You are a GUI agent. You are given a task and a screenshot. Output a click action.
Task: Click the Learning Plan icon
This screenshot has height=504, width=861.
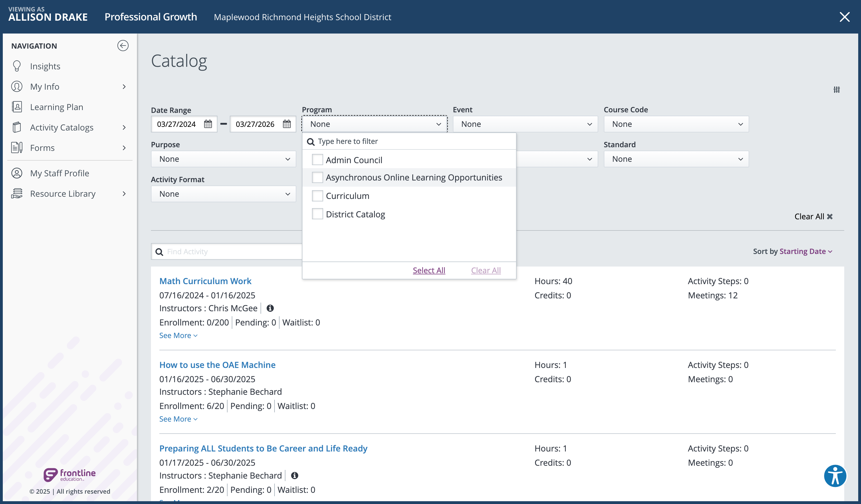[x=17, y=107]
